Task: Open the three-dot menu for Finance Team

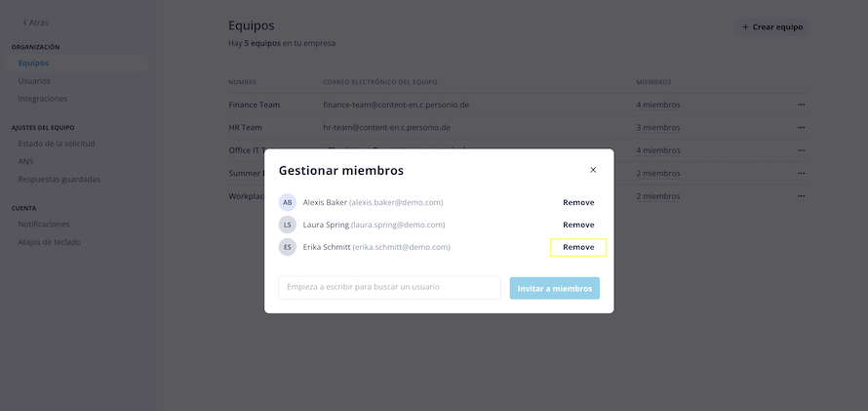Action: [801, 104]
